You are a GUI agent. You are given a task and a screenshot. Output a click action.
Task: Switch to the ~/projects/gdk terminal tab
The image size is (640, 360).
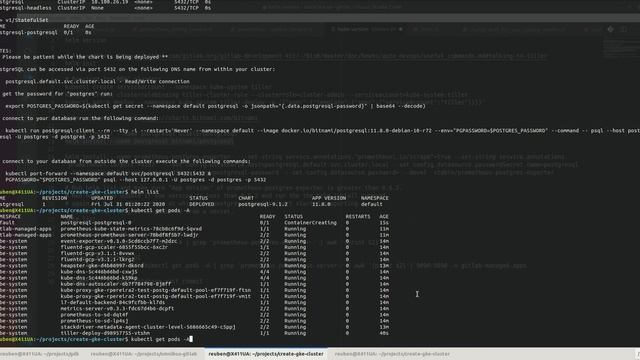[x=40, y=354]
